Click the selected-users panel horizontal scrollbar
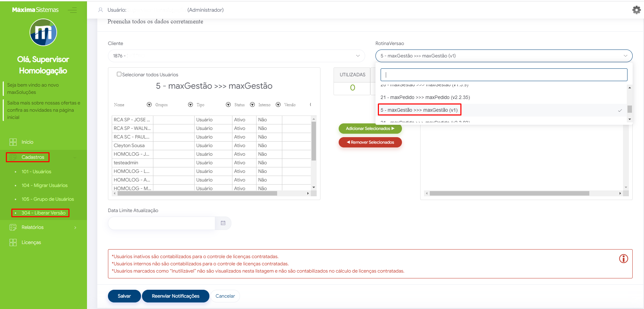The image size is (644, 309). (x=509, y=194)
